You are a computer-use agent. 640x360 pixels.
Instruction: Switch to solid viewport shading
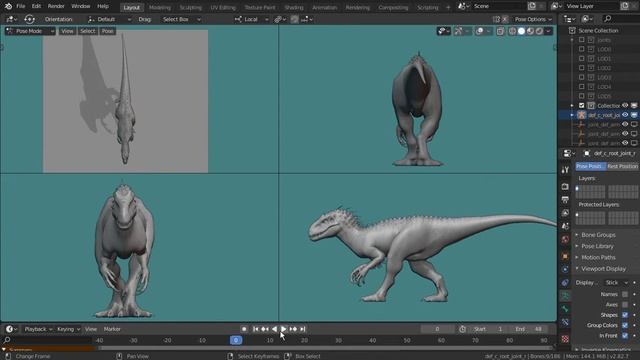point(521,31)
